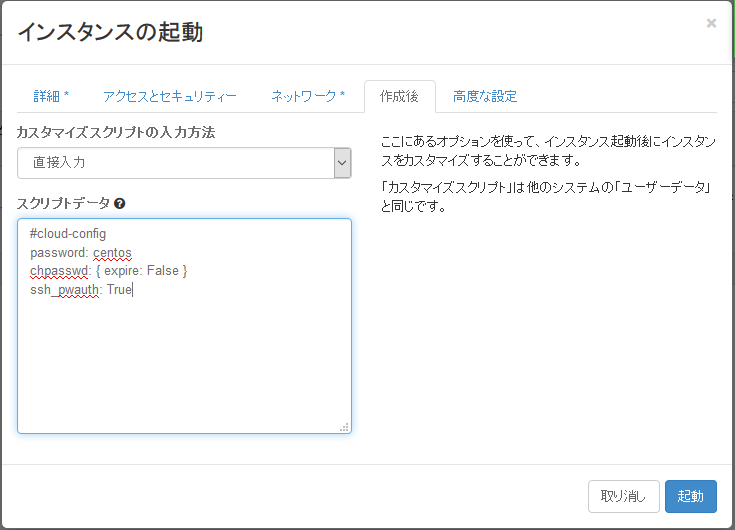
Task: Click the resize grip of the script textarea
Action: (x=345, y=427)
